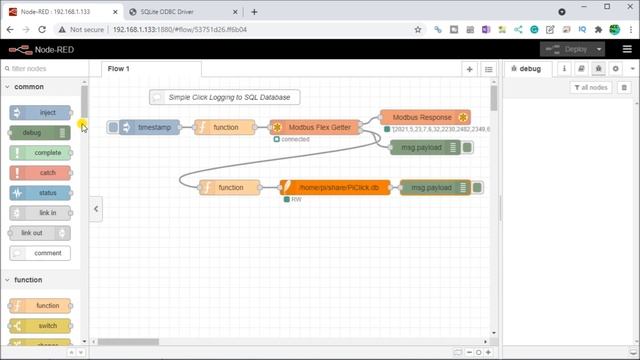640x360 pixels.
Task: Select the upper function node on canvas
Action: click(x=225, y=127)
